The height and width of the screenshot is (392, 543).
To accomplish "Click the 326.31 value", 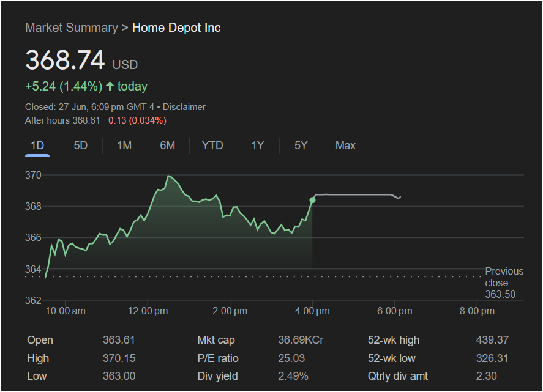I will (x=492, y=358).
